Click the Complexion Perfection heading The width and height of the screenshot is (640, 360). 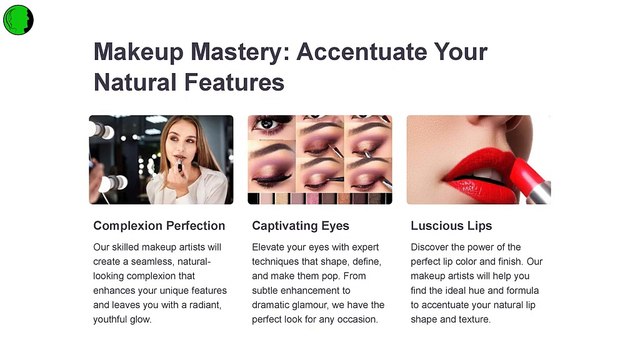coord(159,226)
